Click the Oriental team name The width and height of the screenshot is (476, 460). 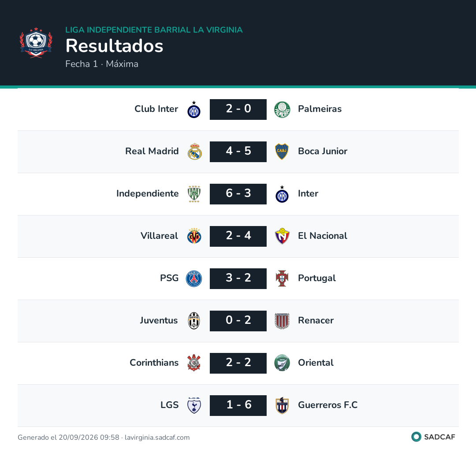click(x=316, y=363)
